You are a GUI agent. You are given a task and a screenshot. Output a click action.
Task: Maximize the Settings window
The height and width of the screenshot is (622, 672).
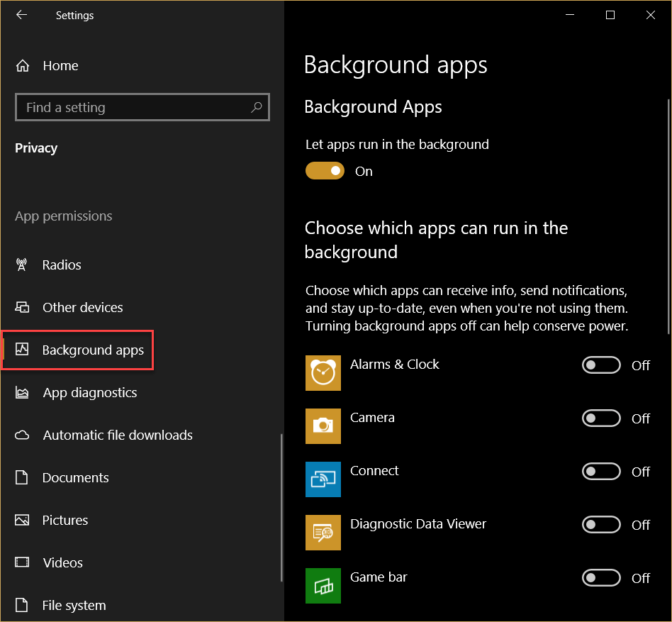tap(610, 15)
